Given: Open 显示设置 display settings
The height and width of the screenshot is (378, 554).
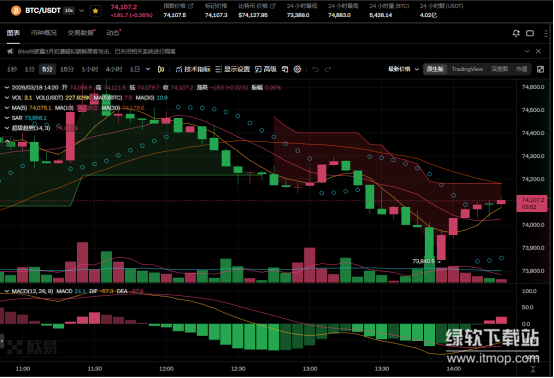Looking at the screenshot, I should [x=232, y=69].
